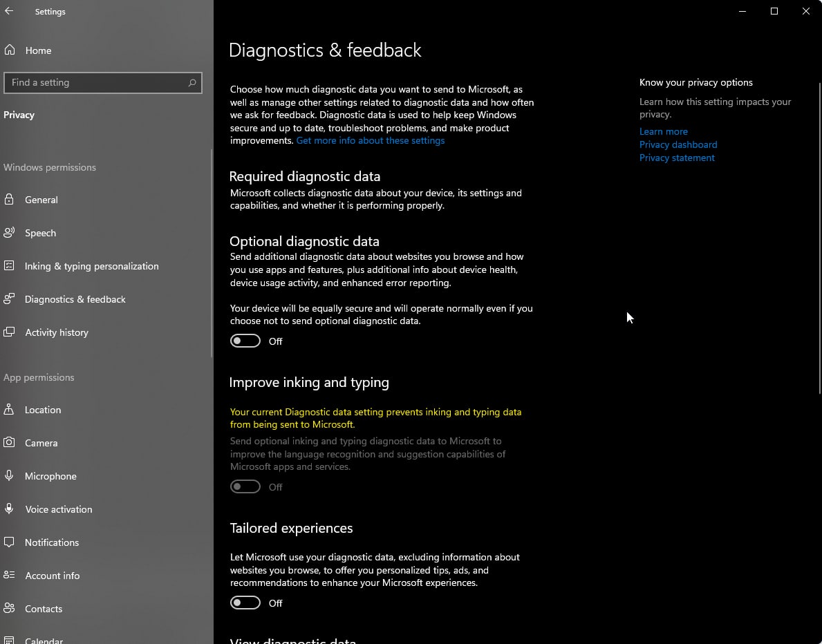Minimize the Settings window
Viewport: 822px width, 644px height.
point(742,11)
